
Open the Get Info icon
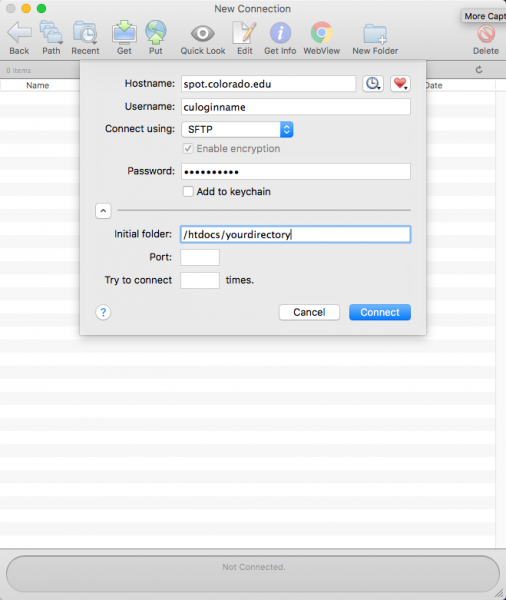280,33
